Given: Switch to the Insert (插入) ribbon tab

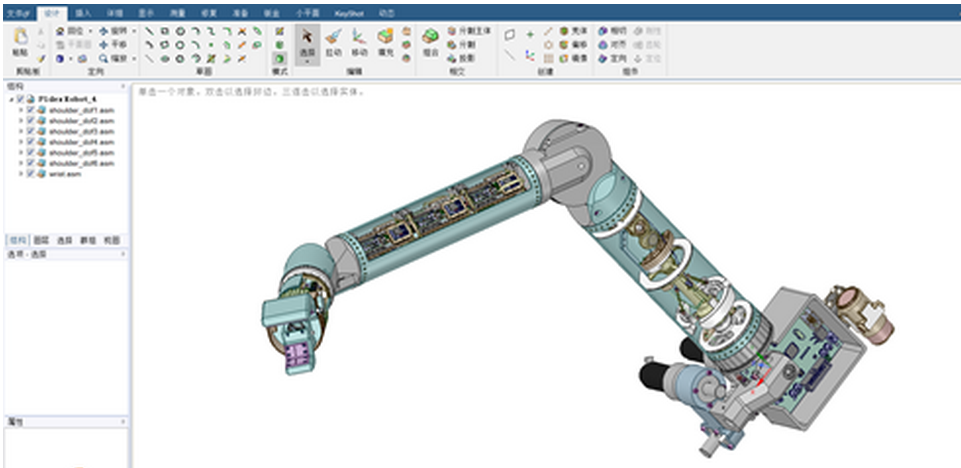Looking at the screenshot, I should [83, 13].
